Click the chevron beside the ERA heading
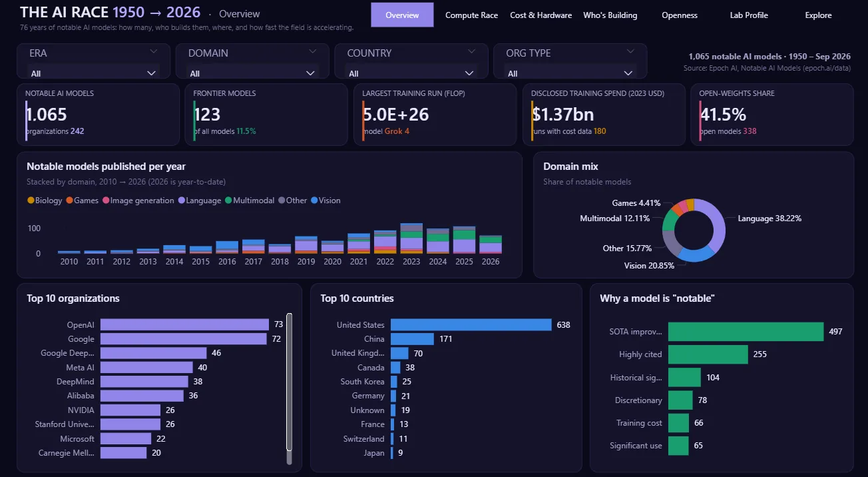This screenshot has height=477, width=868. pos(154,51)
